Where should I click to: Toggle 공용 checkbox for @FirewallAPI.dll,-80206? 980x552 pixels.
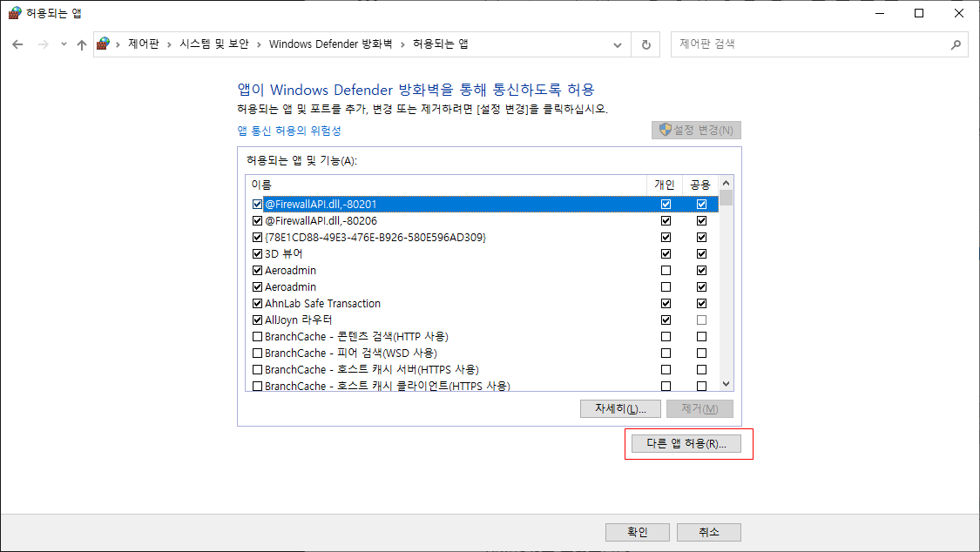[x=702, y=221]
